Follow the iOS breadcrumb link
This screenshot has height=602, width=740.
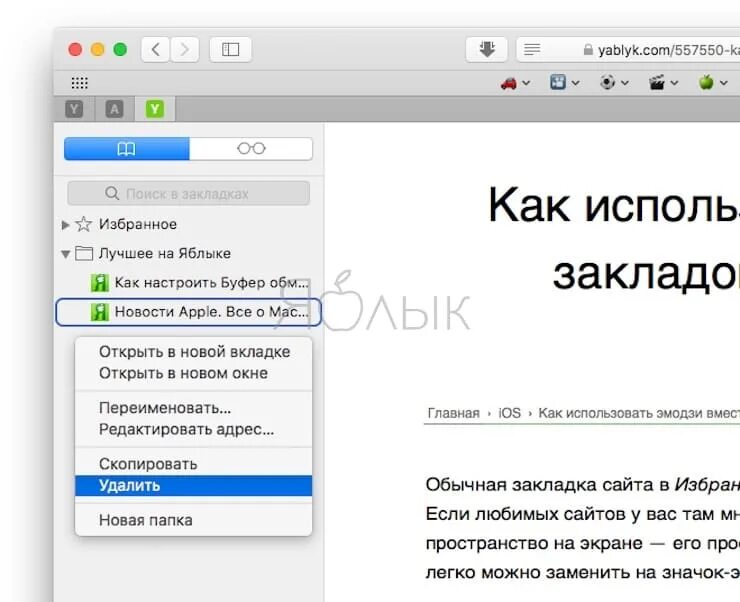[510, 413]
